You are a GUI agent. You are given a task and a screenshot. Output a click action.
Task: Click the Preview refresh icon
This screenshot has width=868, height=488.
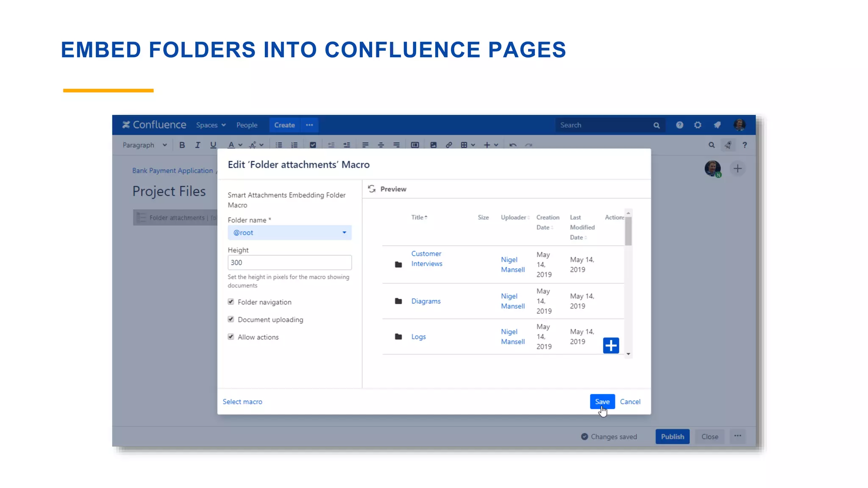tap(372, 189)
